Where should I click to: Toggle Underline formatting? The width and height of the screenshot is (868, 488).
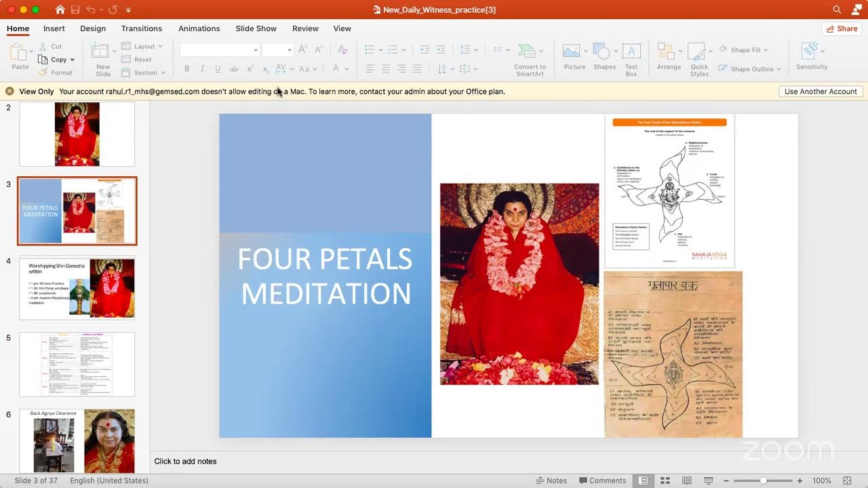click(218, 68)
